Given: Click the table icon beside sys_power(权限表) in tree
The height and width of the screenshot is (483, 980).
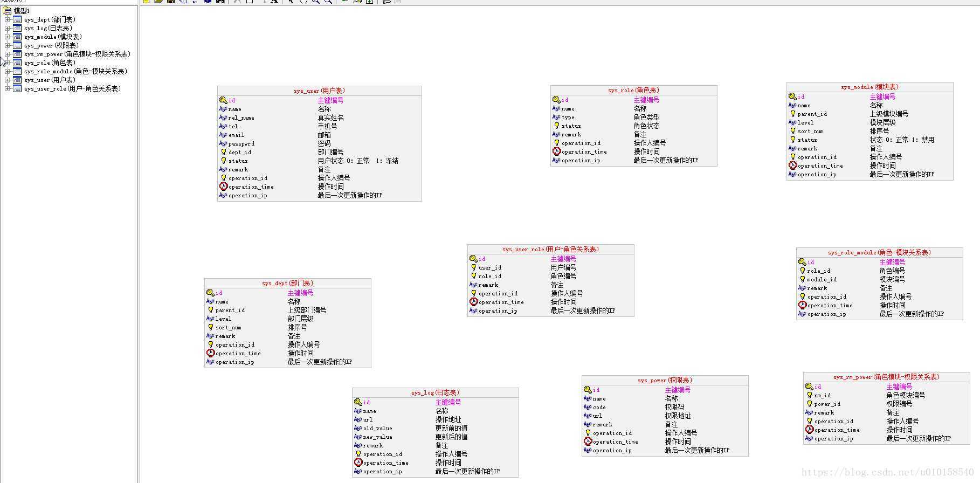Looking at the screenshot, I should (x=17, y=45).
